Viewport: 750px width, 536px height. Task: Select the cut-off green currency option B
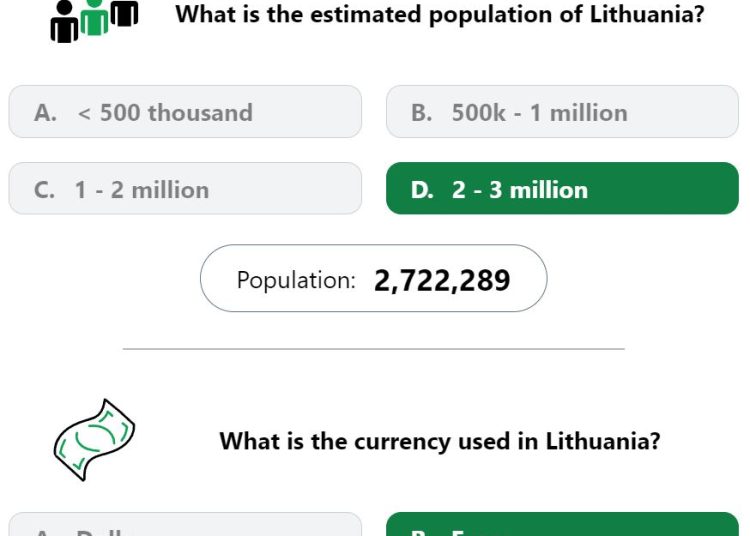tap(562, 524)
